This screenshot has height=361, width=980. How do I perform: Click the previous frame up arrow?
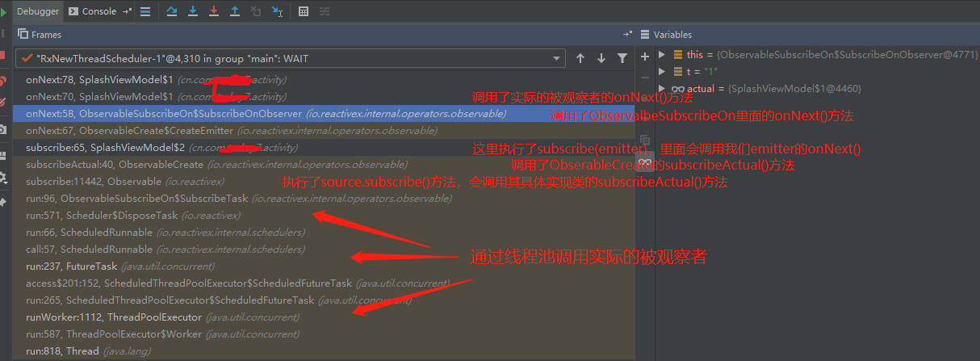pos(580,58)
